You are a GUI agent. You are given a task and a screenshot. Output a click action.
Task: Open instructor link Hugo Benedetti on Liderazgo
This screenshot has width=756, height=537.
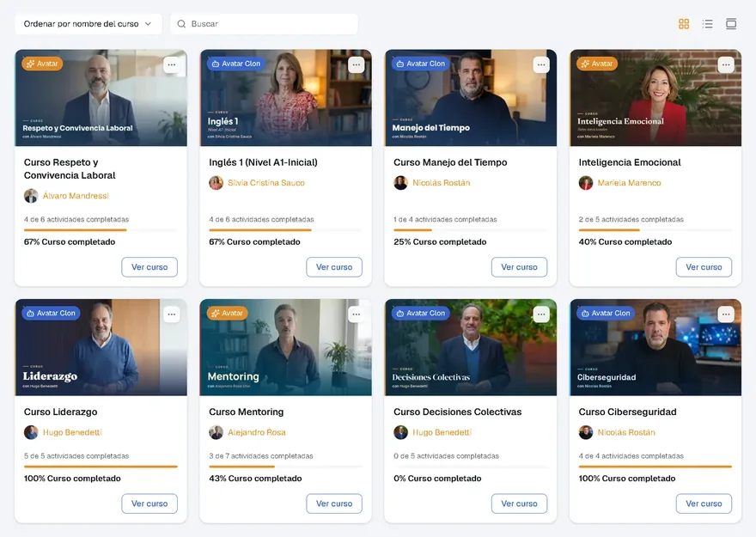[x=72, y=432]
